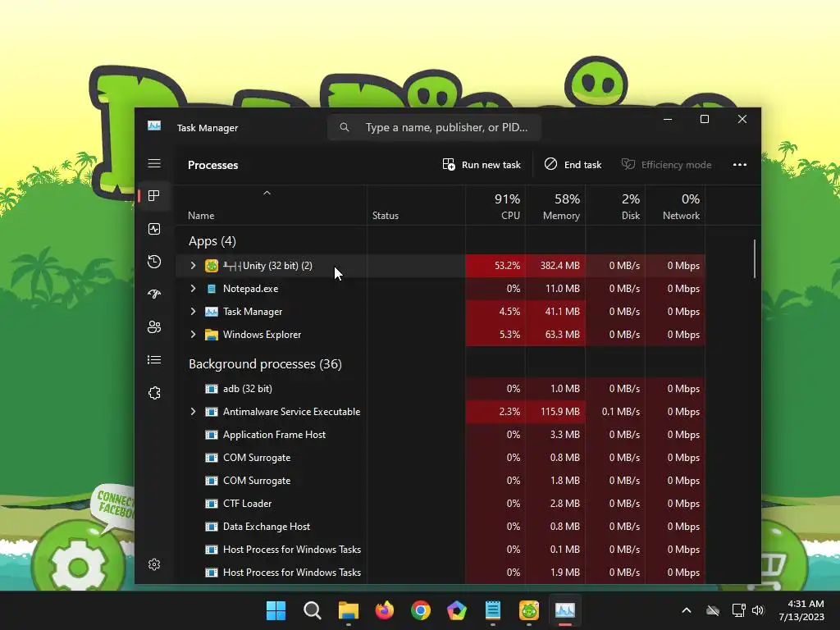Click the Unity Bad Piggies process icon
The height and width of the screenshot is (630, 840).
[x=212, y=266]
